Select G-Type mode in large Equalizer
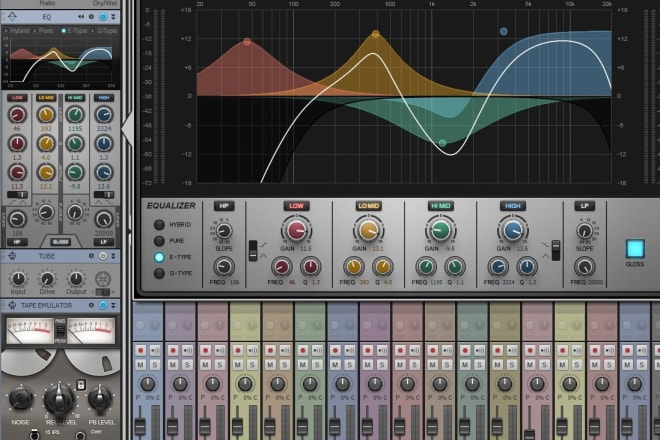Screen dimensions: 660x440 click(x=159, y=274)
